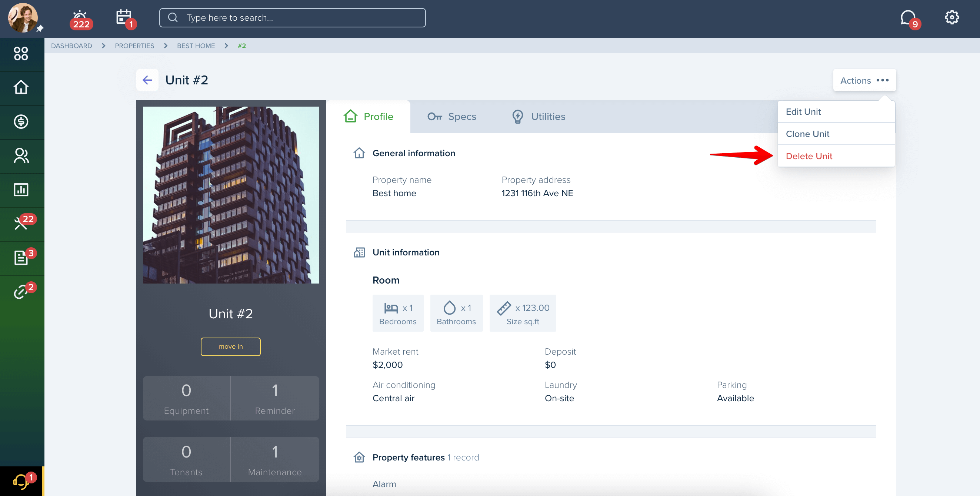The width and height of the screenshot is (980, 496).
Task: Click the '1231 116th Ave NE' address
Action: click(537, 193)
